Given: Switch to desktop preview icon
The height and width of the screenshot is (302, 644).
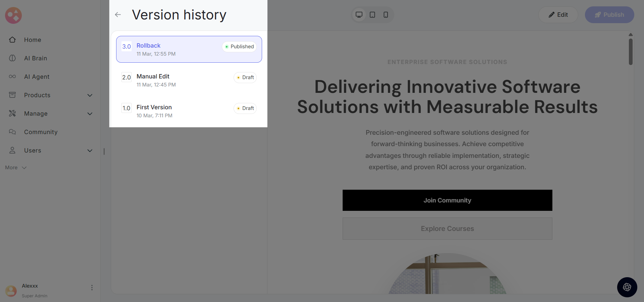Looking at the screenshot, I should click(359, 15).
